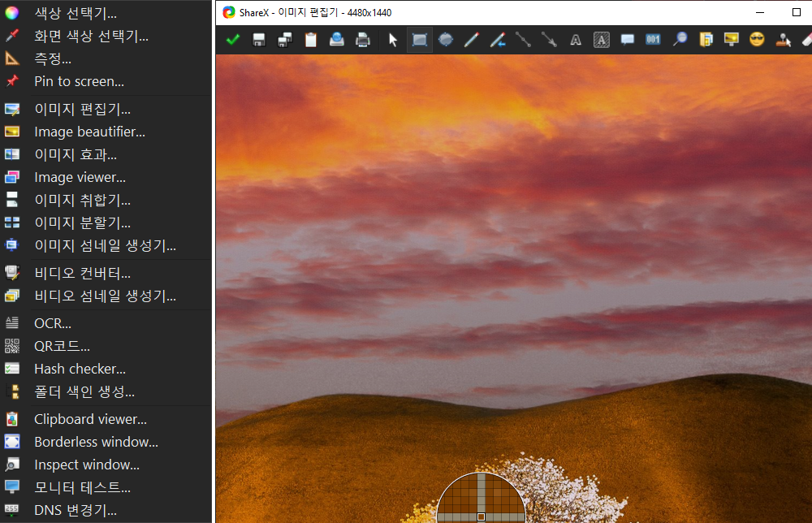The height and width of the screenshot is (523, 812).
Task: Upload the image via the upload icon
Action: click(x=337, y=39)
